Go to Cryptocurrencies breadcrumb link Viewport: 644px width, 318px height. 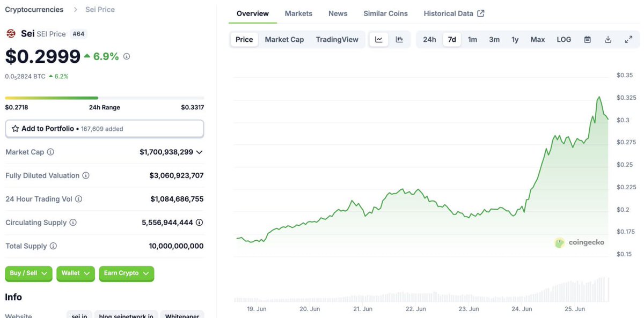tap(34, 10)
